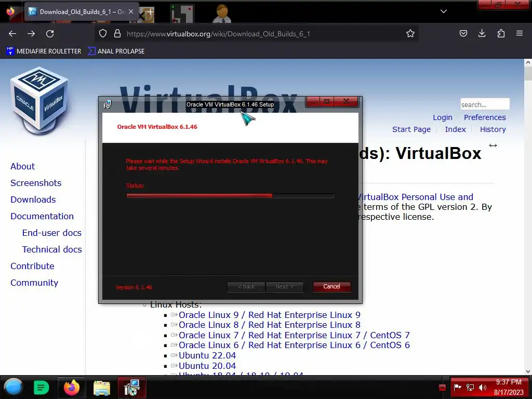532x399 pixels.
Task: Open the About sidebar link
Action: coord(22,166)
